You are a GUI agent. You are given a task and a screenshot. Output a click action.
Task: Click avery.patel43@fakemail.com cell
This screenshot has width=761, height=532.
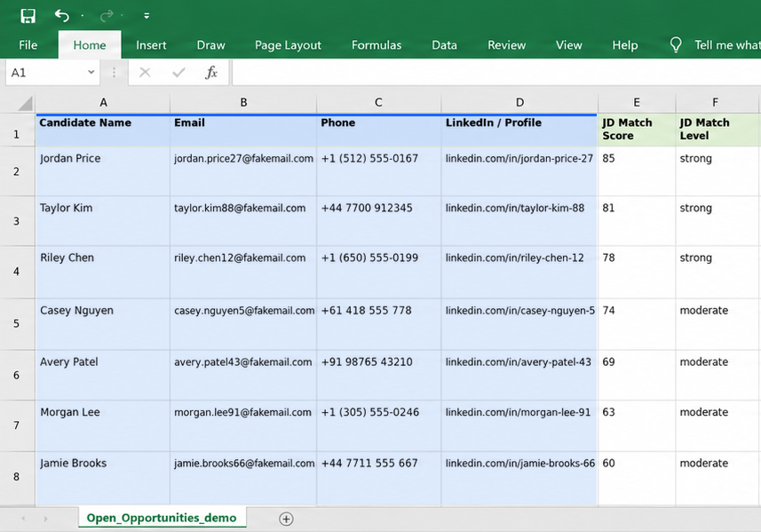(x=243, y=375)
